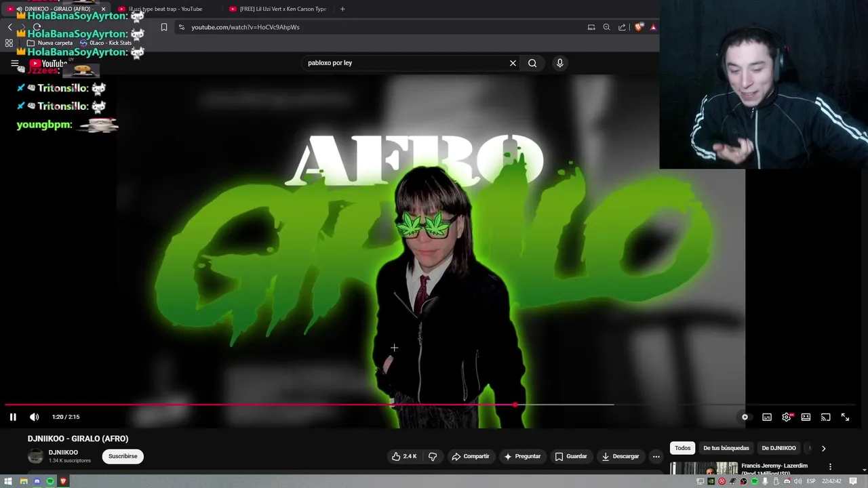Share the page via address bar icon
This screenshot has width=868, height=488.
click(x=622, y=27)
